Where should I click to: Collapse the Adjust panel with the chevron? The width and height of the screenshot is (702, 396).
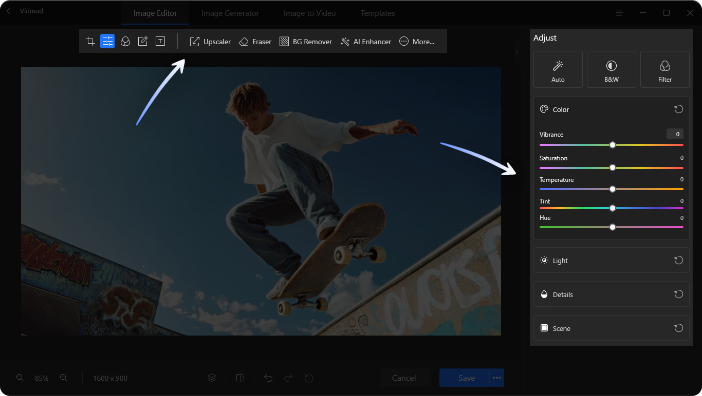pyautogui.click(x=517, y=52)
